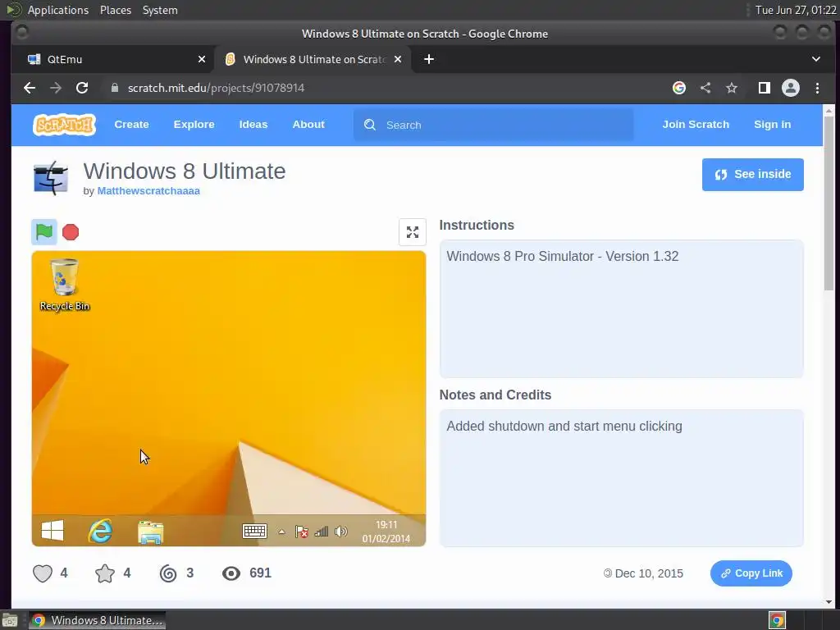Click scrollbar down arrow
This screenshot has height=630, width=840.
pyautogui.click(x=829, y=601)
